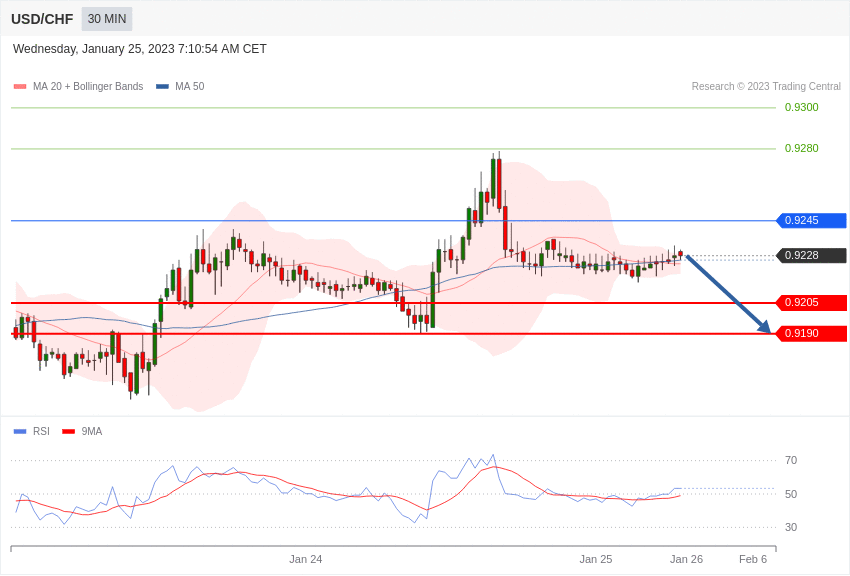Click the MA 20 + Bollinger Bands legend swatch
This screenshot has height=576, width=850.
click(x=20, y=87)
